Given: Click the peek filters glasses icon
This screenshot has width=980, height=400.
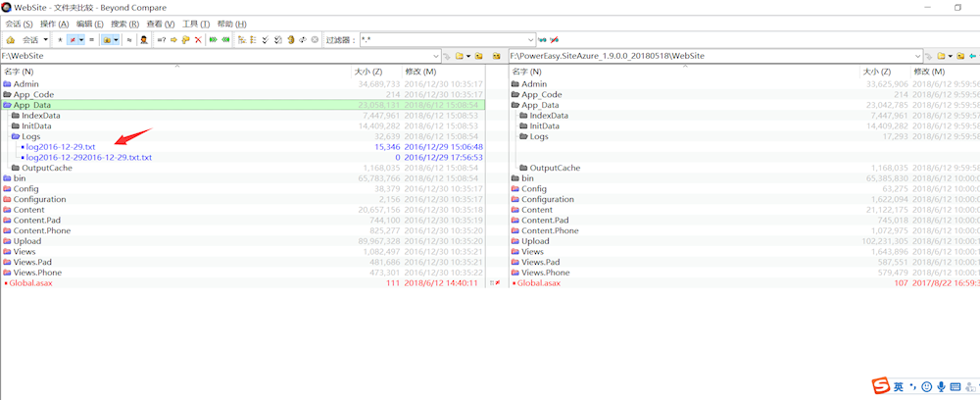Looking at the screenshot, I should coord(542,40).
